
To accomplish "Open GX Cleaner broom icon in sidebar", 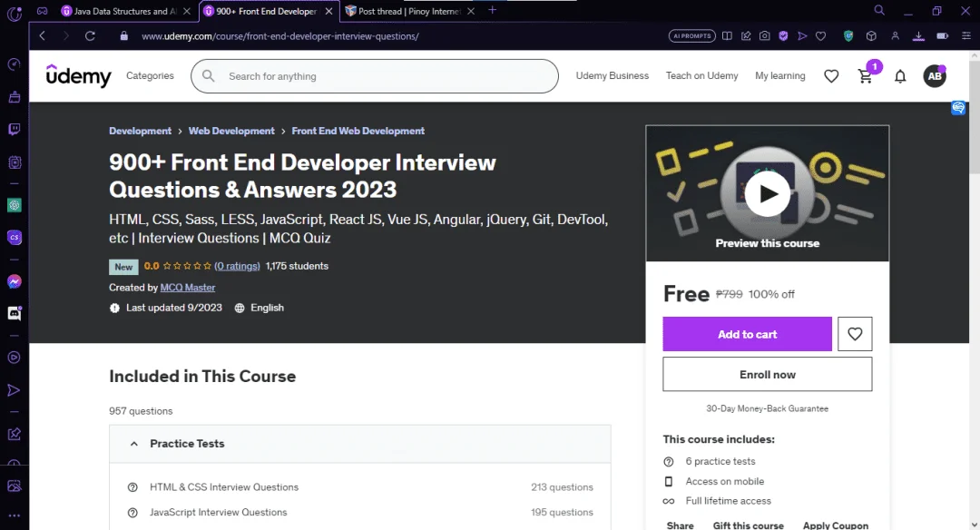I will (x=14, y=97).
